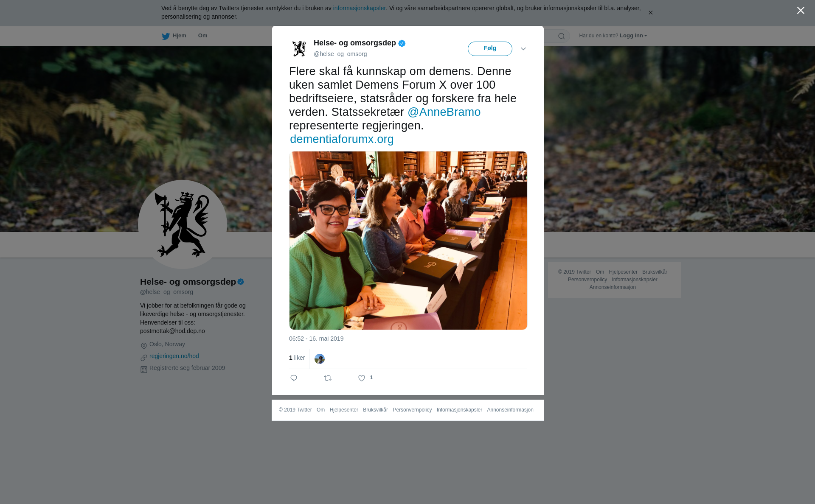Open the Om menu item in top bar
The image size is (815, 504).
pyautogui.click(x=202, y=36)
